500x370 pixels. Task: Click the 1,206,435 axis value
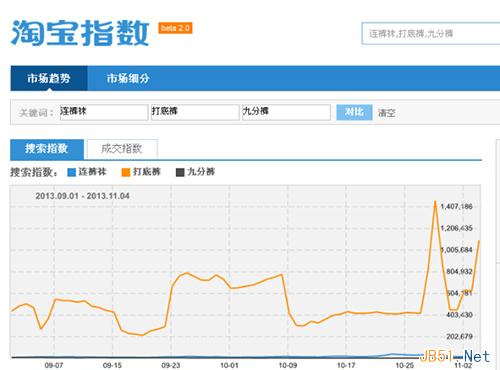pos(456,228)
